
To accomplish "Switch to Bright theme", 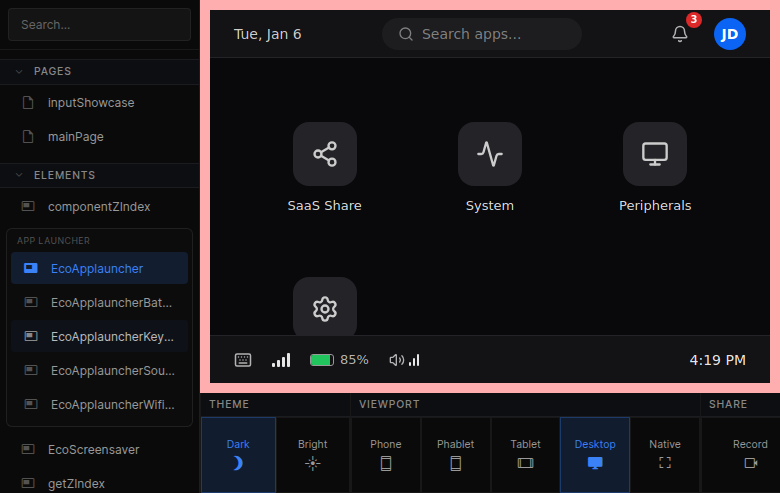I will [x=312, y=454].
